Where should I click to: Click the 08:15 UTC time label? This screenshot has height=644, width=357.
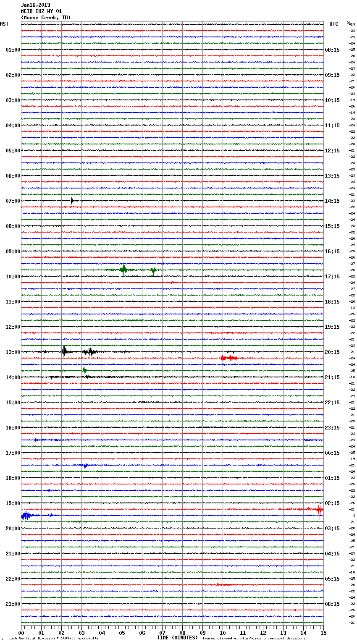pyautogui.click(x=332, y=50)
